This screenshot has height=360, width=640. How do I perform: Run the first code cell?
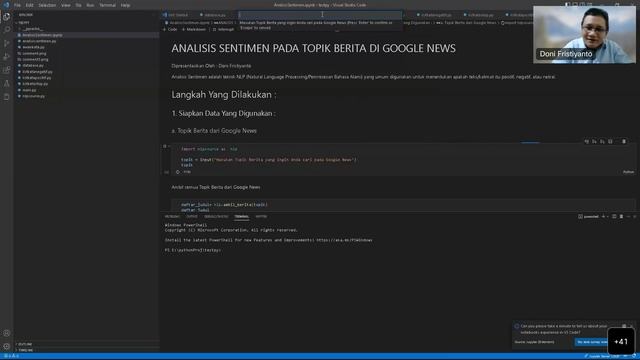tap(165, 147)
